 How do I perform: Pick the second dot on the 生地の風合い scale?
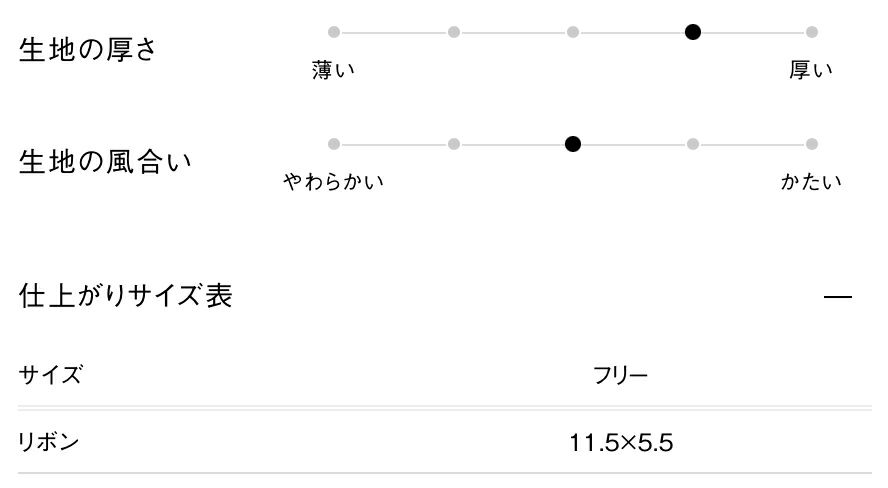[454, 144]
